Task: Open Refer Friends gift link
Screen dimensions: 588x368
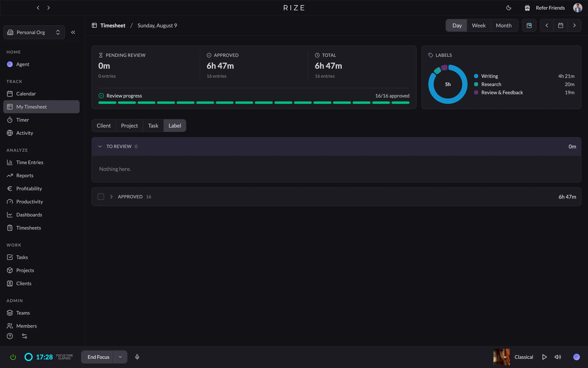Action: tap(544, 8)
